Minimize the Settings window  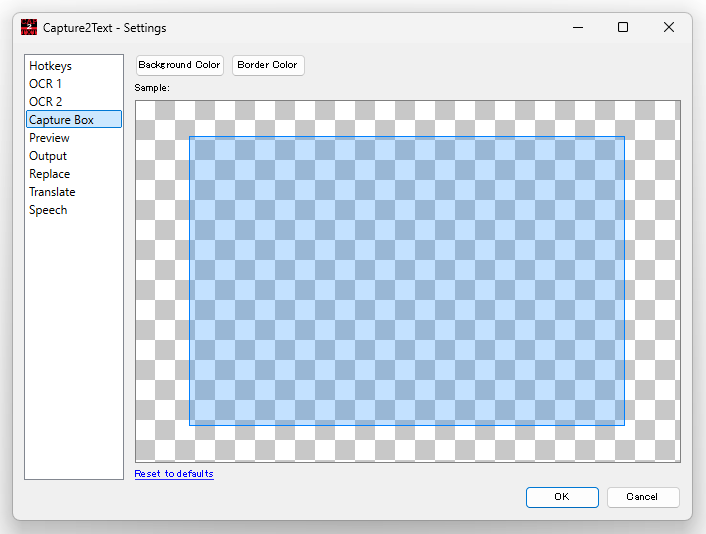[578, 27]
